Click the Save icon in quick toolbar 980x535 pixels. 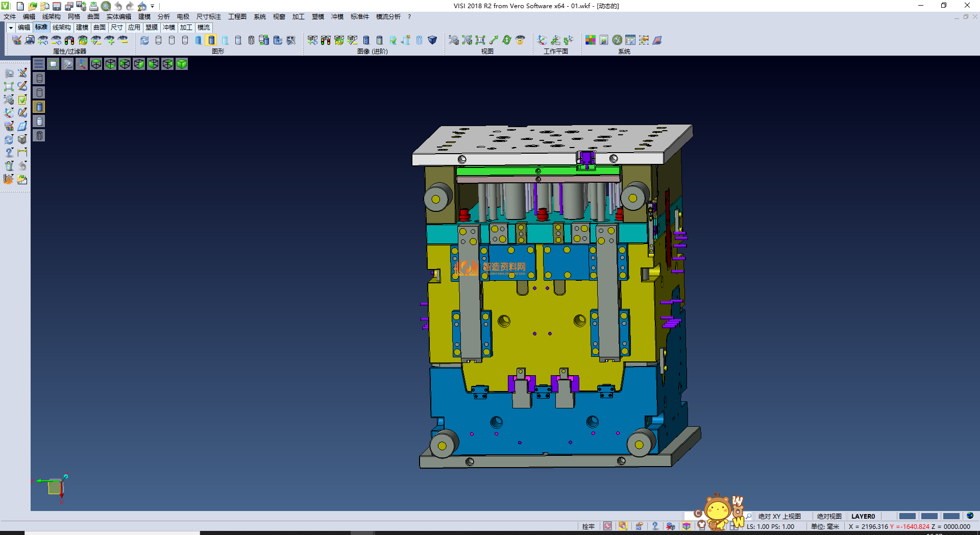(57, 6)
